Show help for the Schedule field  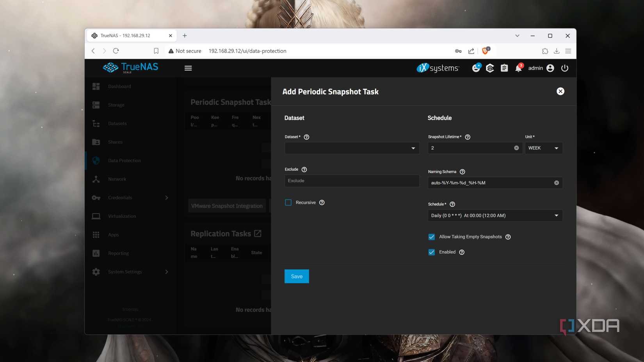coord(452,204)
